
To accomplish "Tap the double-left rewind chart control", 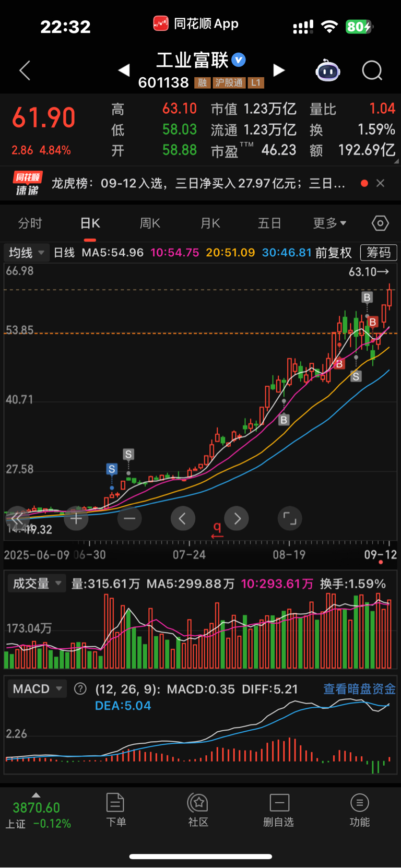I will (17, 519).
